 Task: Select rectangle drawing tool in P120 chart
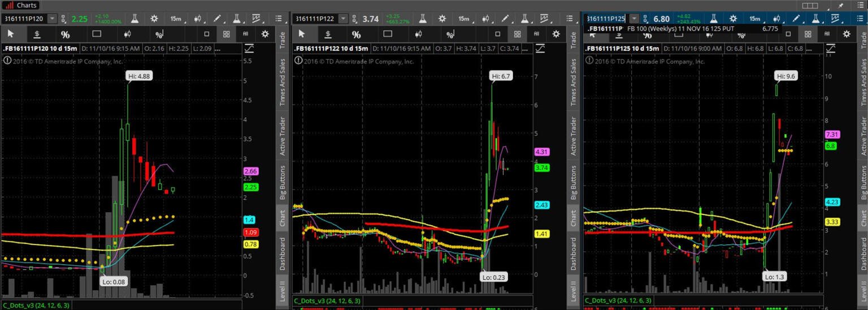[97, 34]
